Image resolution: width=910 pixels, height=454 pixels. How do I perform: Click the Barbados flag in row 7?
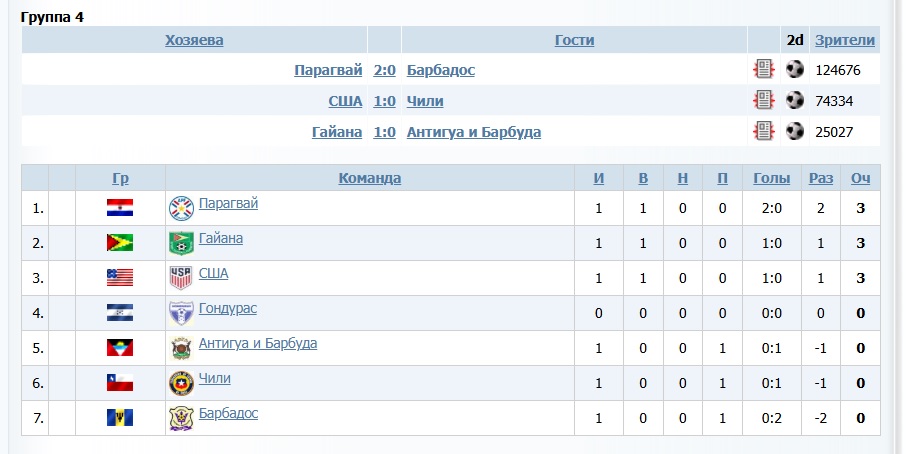(120, 417)
